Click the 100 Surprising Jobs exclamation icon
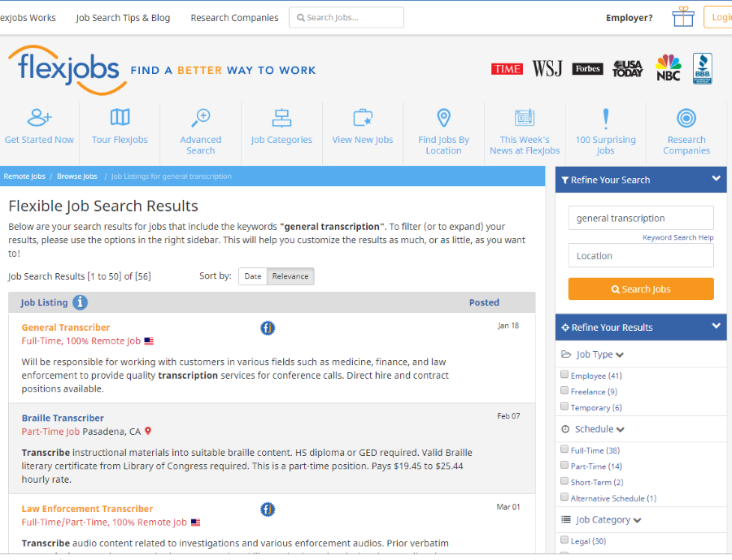This screenshot has height=560, width=732. coord(605,118)
